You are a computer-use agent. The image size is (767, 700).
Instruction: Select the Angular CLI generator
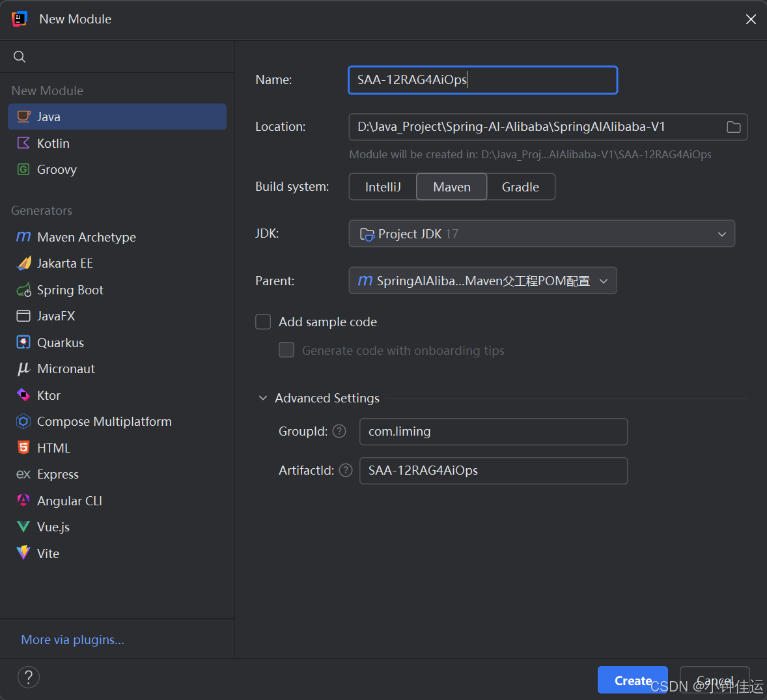tap(117, 501)
